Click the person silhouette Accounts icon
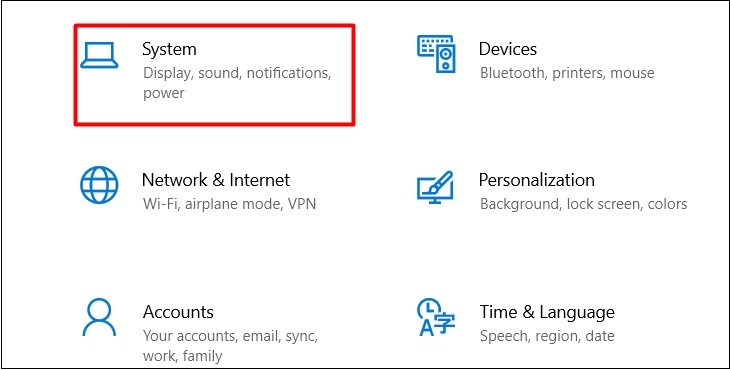This screenshot has width=730, height=370. click(99, 317)
